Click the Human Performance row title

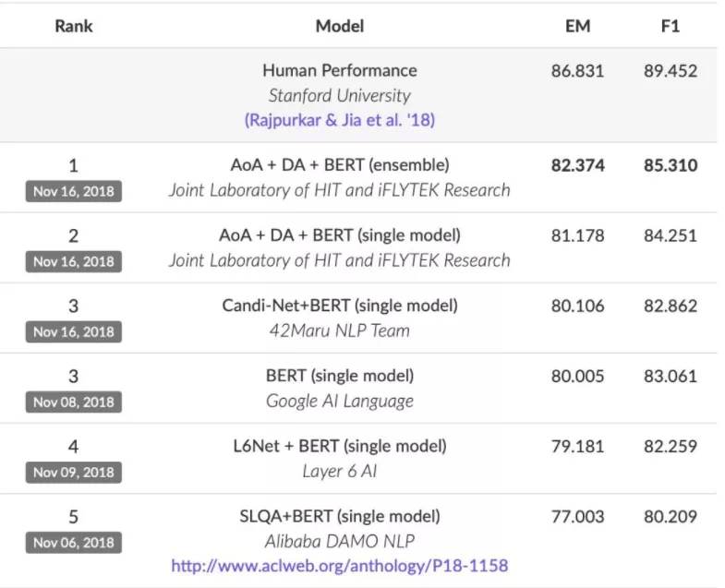tap(339, 71)
